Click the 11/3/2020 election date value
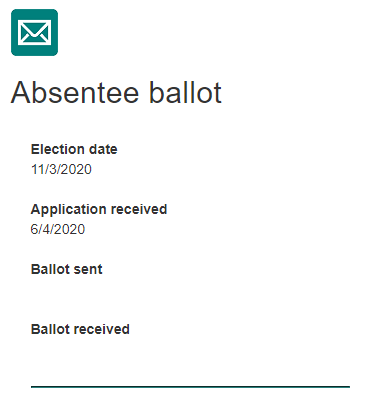The height and width of the screenshot is (420, 370). point(61,169)
